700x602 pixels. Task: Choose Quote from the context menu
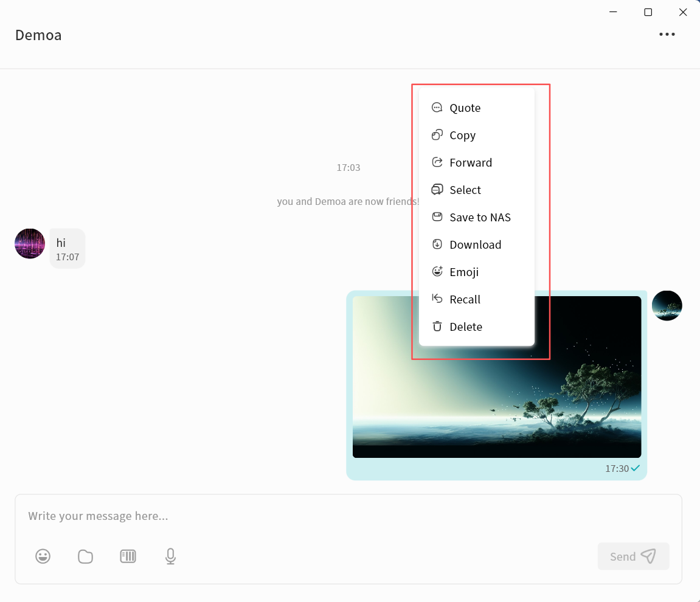pos(465,108)
